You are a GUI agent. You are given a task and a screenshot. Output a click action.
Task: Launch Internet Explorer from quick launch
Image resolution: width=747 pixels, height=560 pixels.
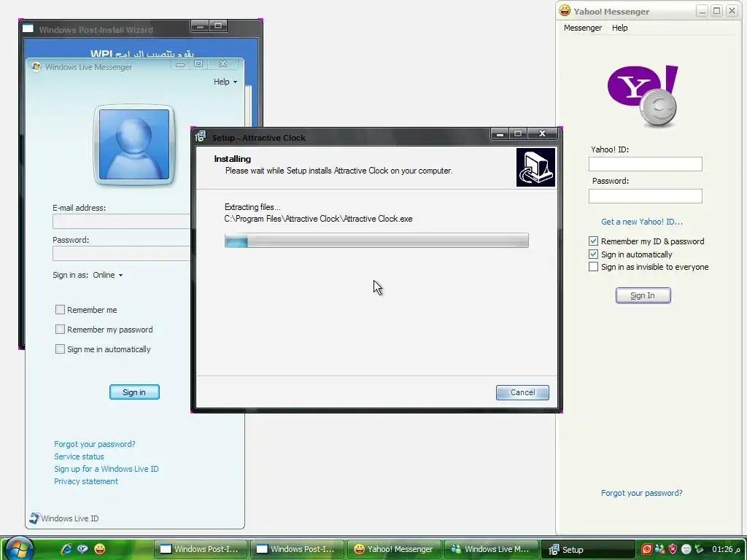click(66, 549)
